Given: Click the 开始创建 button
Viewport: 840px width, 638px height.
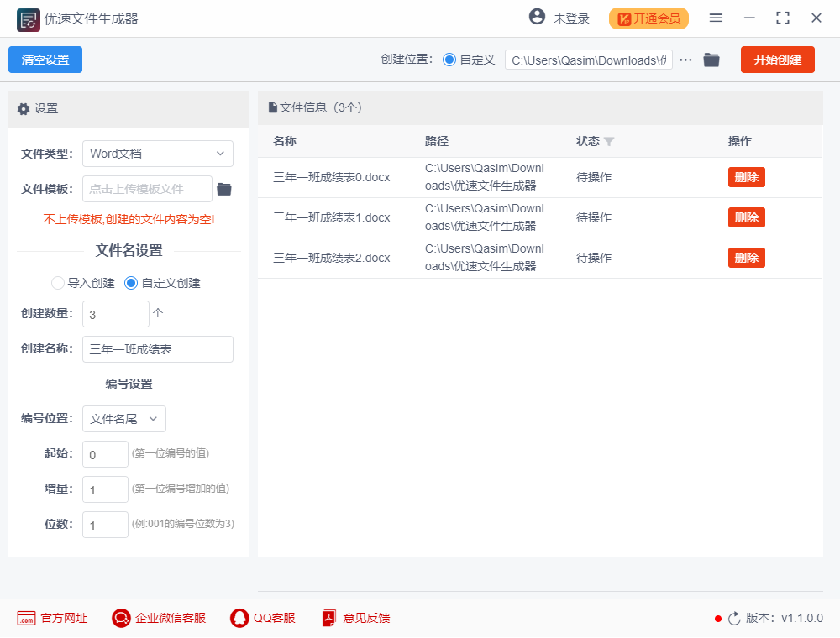Looking at the screenshot, I should [x=777, y=60].
